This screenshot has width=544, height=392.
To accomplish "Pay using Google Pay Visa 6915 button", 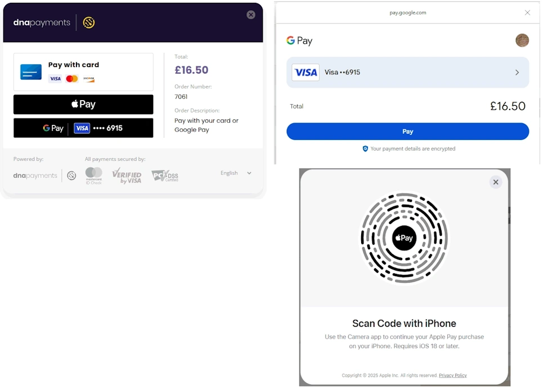I will [83, 128].
